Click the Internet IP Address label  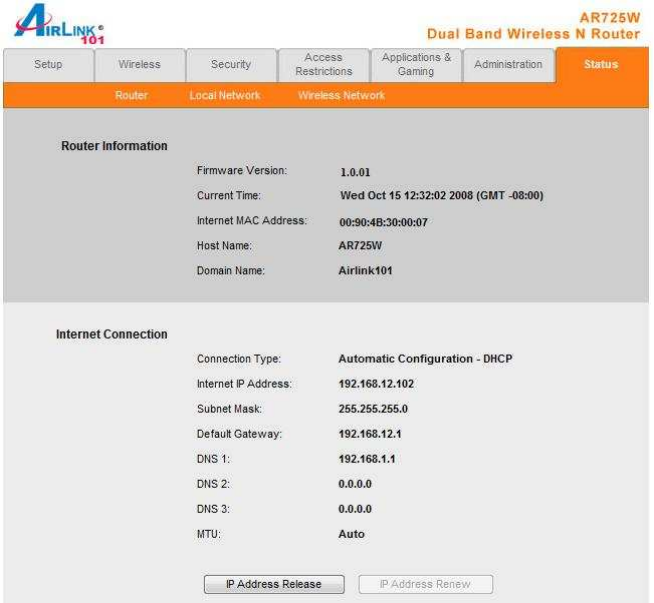244,384
